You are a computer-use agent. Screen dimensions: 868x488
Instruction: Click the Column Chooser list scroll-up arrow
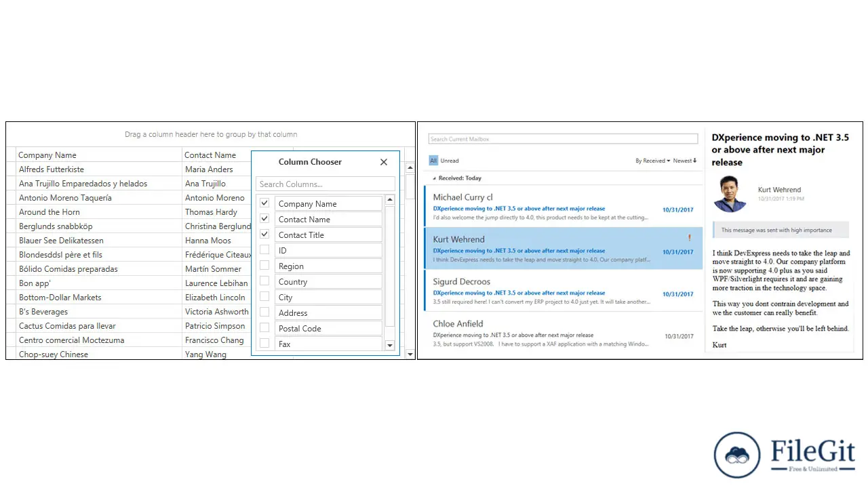(x=390, y=200)
